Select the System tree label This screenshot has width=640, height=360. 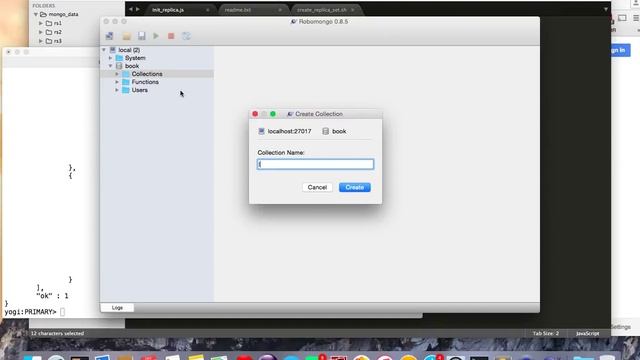coord(135,58)
